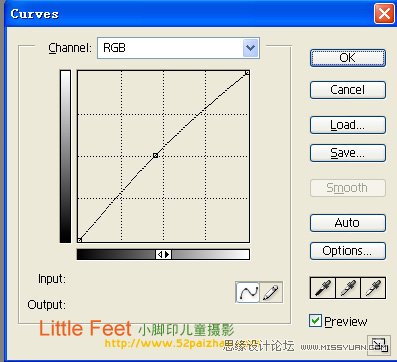Viewport: 397px width, 362px height.
Task: Choose the curve point editing tool
Action: tap(247, 292)
